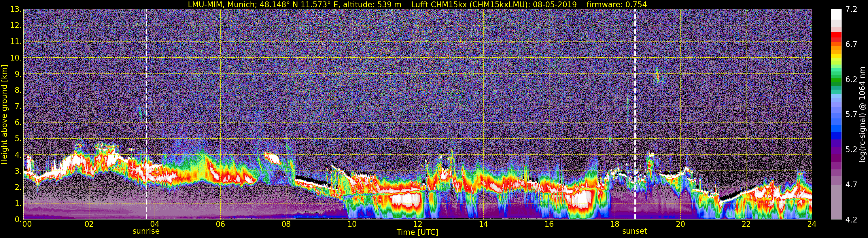This screenshot has width=868, height=238.
Task: Click the time axis tick '16'
Action: pos(549,224)
